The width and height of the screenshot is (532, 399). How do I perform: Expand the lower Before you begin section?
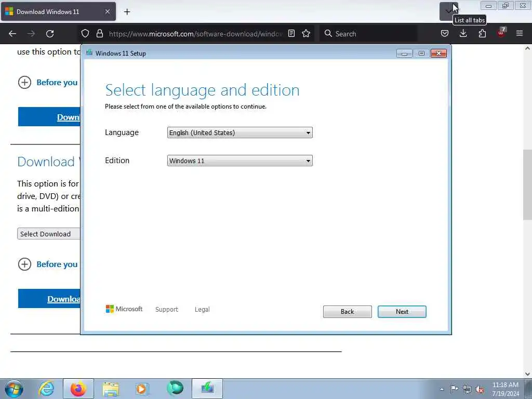(48, 264)
